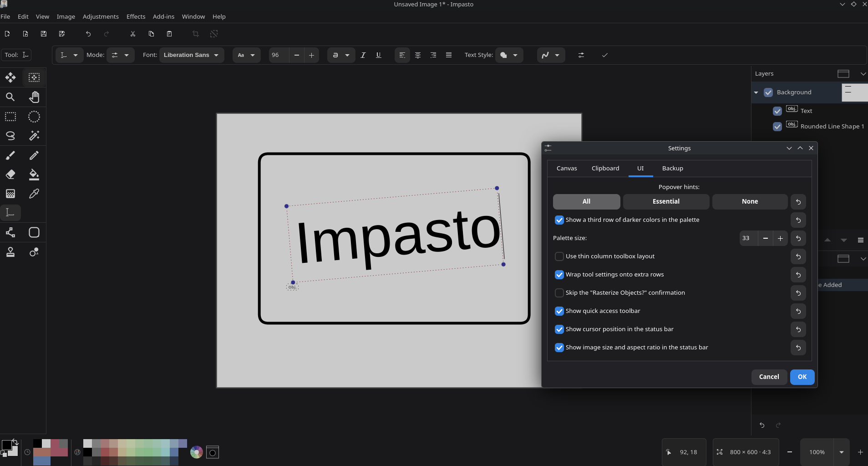Uncheck Show cursor position in status bar
Screen dimensions: 868x466
click(x=559, y=329)
